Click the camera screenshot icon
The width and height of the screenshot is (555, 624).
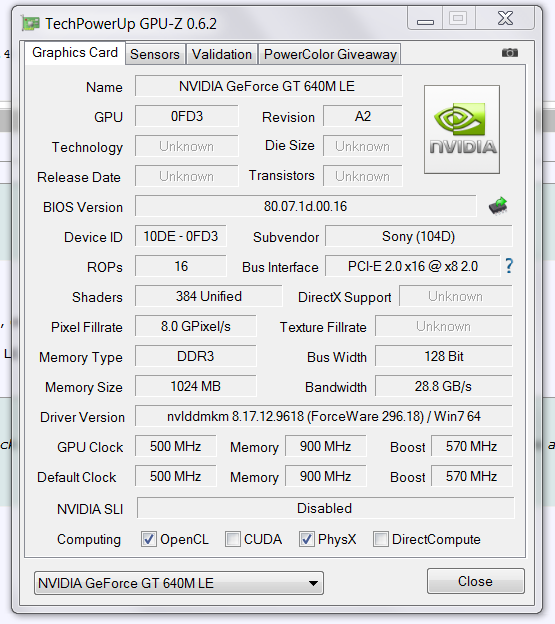[x=510, y=53]
